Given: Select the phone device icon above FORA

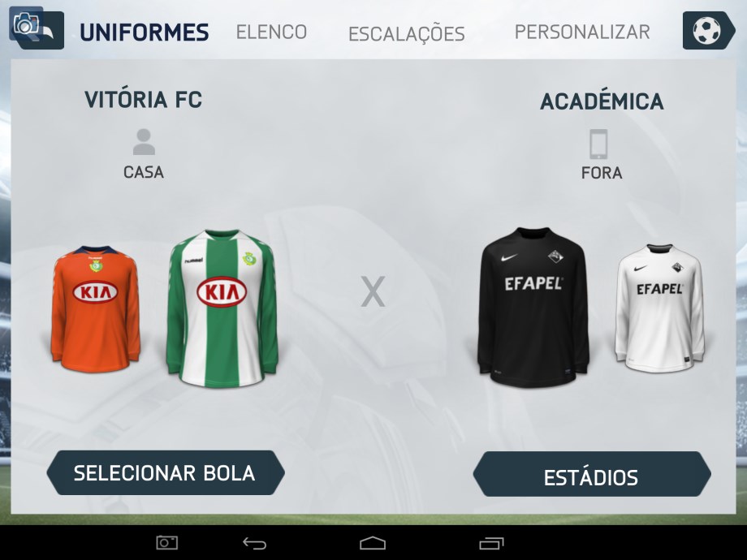Looking at the screenshot, I should (598, 144).
